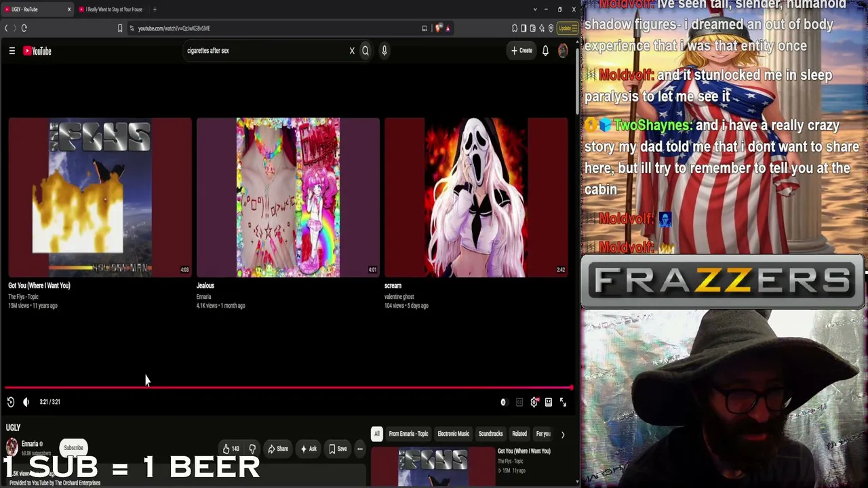Open 'Got You (Where I Want You)' end-screen title

39,285
